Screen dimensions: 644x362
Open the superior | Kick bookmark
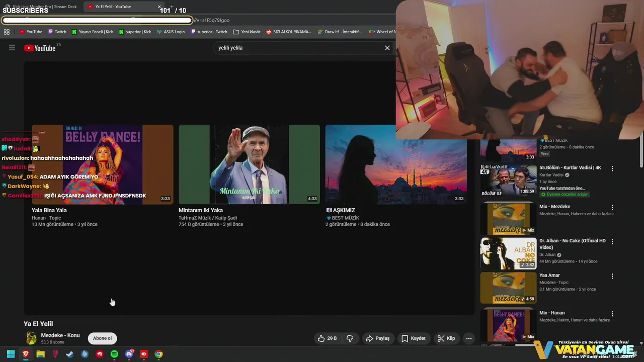click(135, 32)
